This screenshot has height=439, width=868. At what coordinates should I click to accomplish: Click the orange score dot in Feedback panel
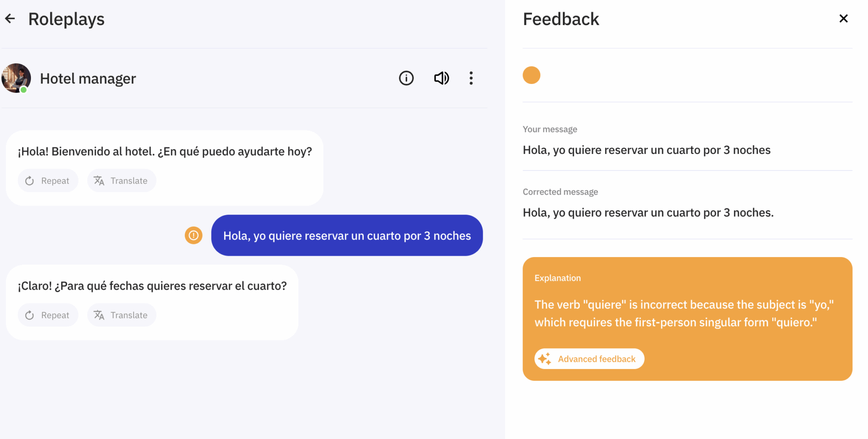(531, 75)
